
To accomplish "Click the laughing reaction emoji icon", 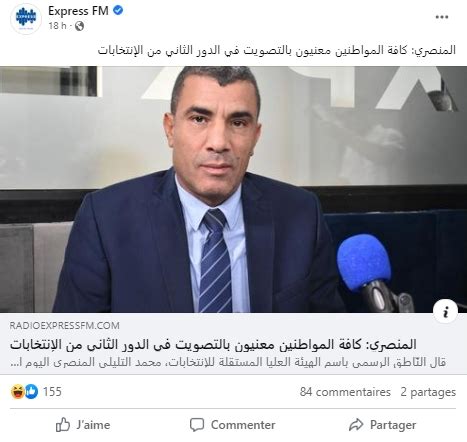I will [17, 392].
